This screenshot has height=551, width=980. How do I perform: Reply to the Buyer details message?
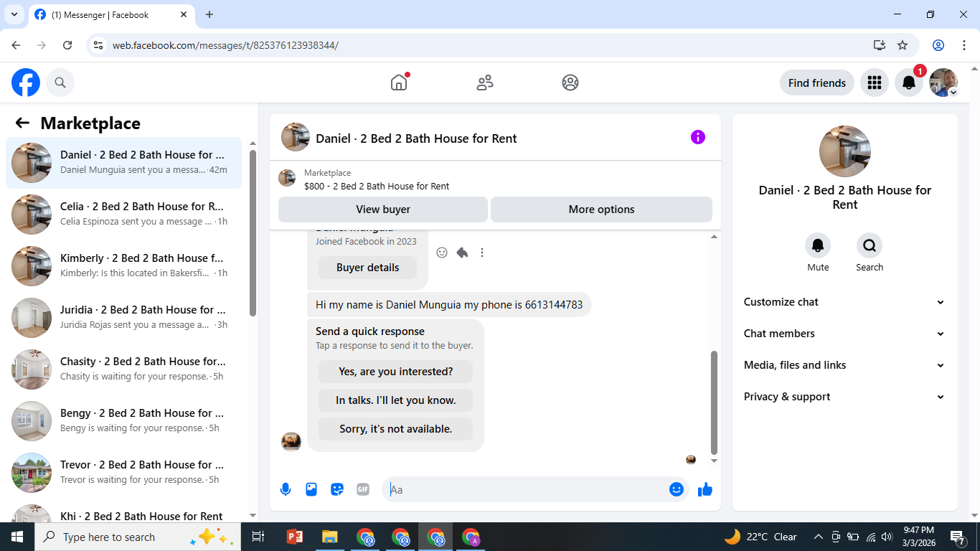tap(462, 253)
